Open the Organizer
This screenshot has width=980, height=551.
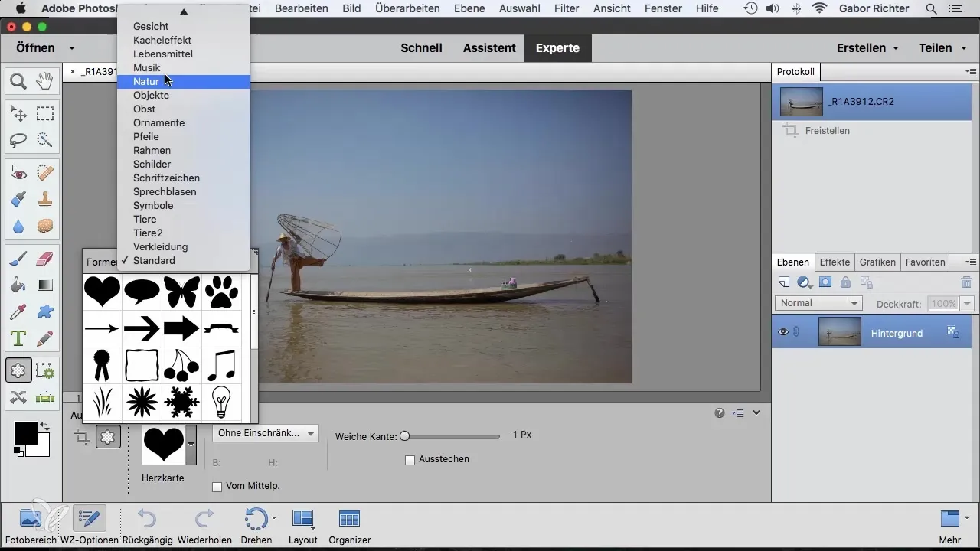(350, 525)
